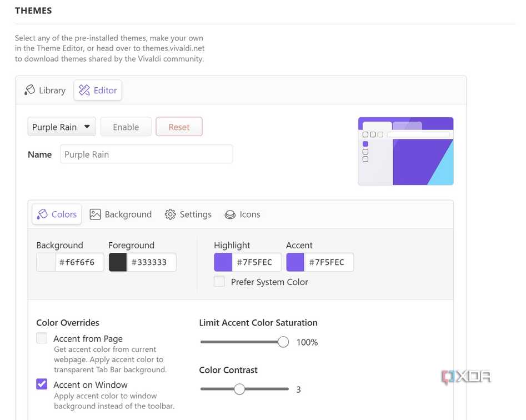Click the Accent Color Saturation slider handle
The height and width of the screenshot is (420, 526).
click(283, 342)
